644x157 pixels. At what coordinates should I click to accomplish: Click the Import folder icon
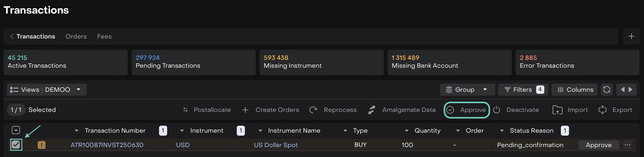click(x=557, y=110)
